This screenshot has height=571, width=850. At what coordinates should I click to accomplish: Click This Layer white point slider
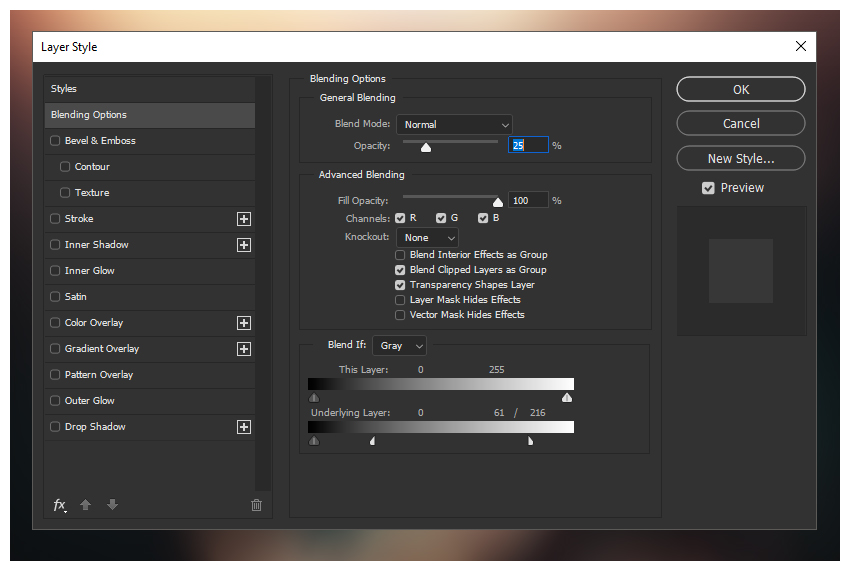[x=567, y=398]
